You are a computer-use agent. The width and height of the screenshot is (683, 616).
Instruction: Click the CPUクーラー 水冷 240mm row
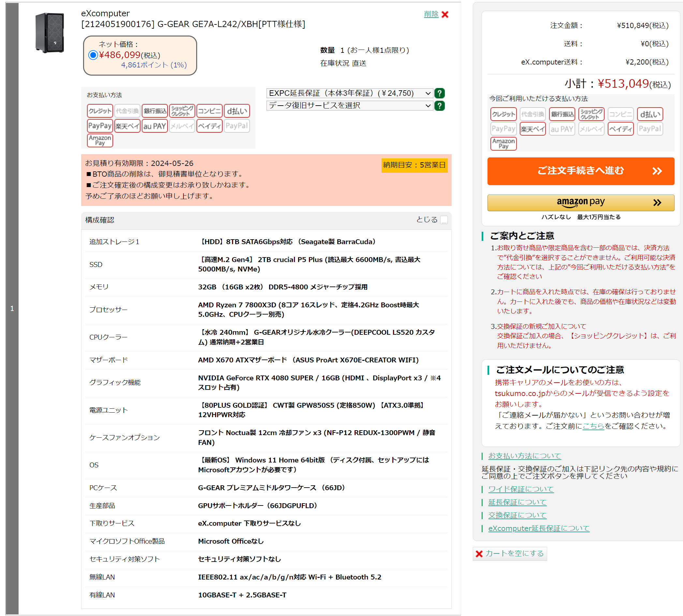click(266, 337)
